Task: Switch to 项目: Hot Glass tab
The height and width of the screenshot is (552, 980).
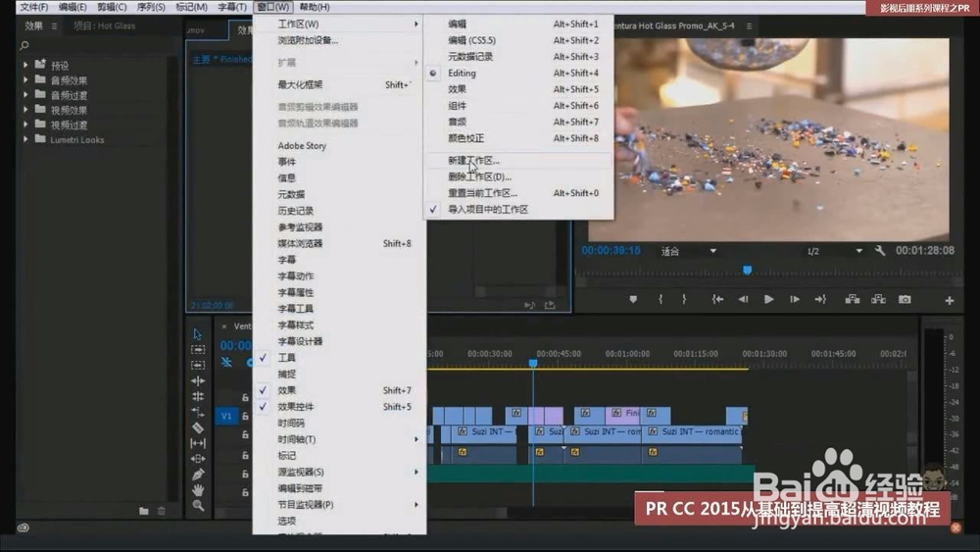Action: [105, 26]
